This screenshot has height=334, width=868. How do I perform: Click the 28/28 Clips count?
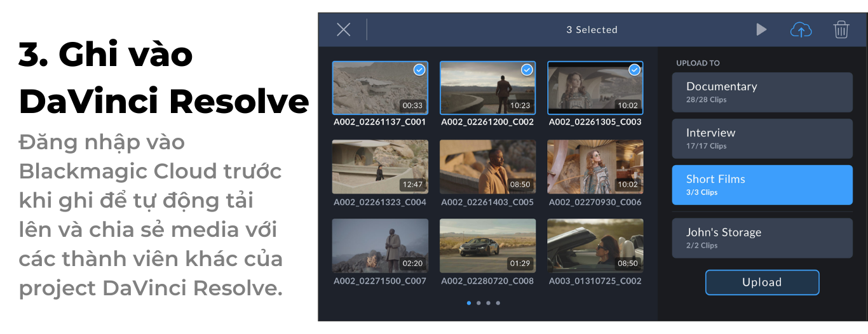[706, 100]
